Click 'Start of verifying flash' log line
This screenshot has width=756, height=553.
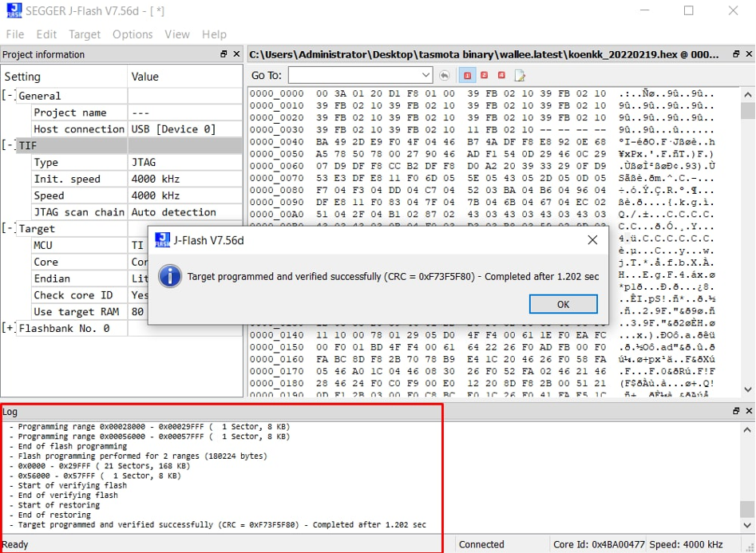point(73,485)
